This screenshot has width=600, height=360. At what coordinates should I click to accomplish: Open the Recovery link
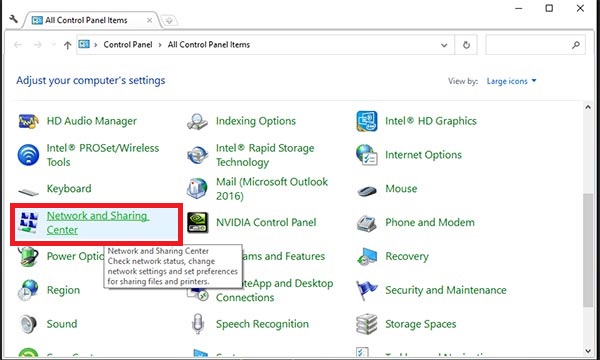[x=407, y=256]
